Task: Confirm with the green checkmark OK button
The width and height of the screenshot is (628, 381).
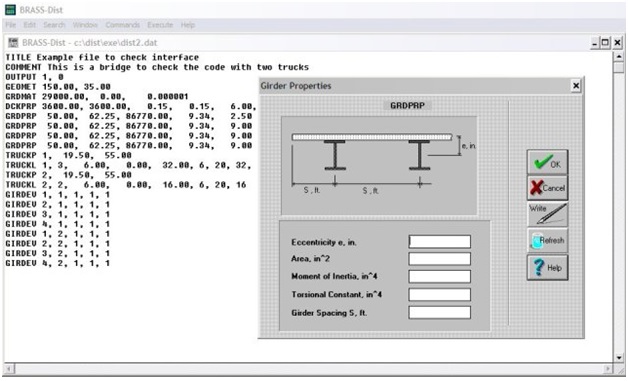Action: 547,162
